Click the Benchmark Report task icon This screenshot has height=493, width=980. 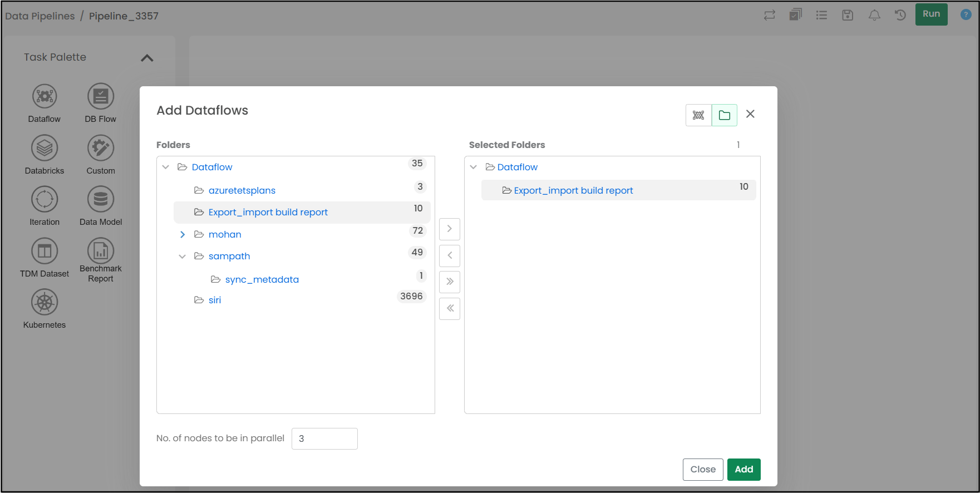pyautogui.click(x=101, y=252)
